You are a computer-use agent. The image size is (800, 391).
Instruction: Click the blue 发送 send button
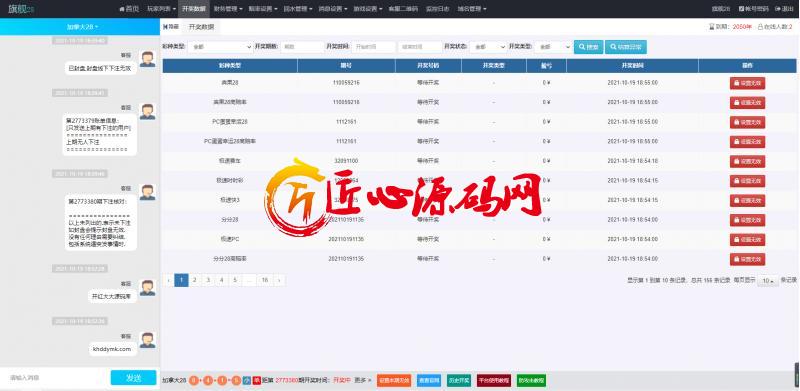(x=133, y=378)
